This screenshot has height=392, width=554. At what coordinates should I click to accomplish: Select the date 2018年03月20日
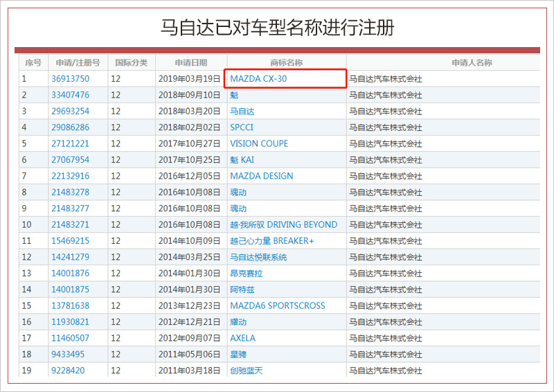click(x=189, y=111)
